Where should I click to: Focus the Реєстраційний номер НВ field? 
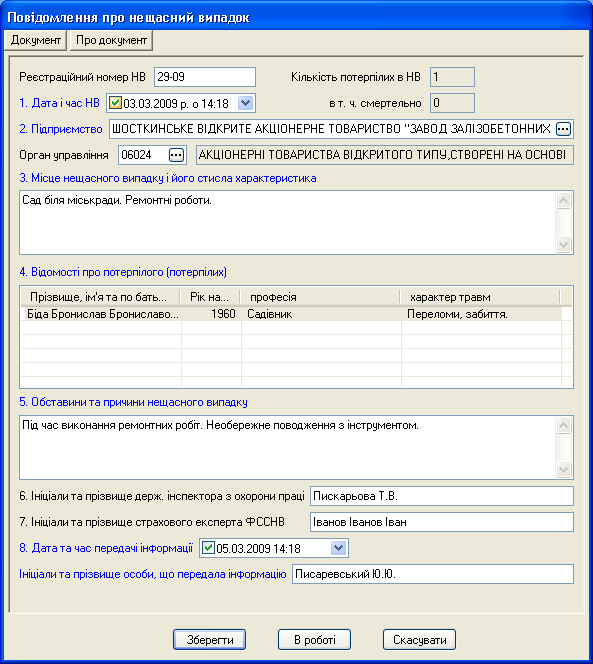pyautogui.click(x=205, y=77)
